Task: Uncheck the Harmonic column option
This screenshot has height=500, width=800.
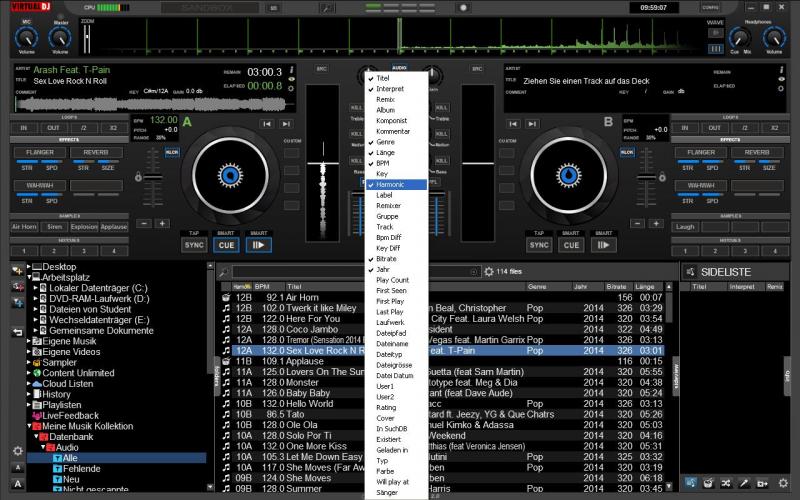Action: [390, 184]
